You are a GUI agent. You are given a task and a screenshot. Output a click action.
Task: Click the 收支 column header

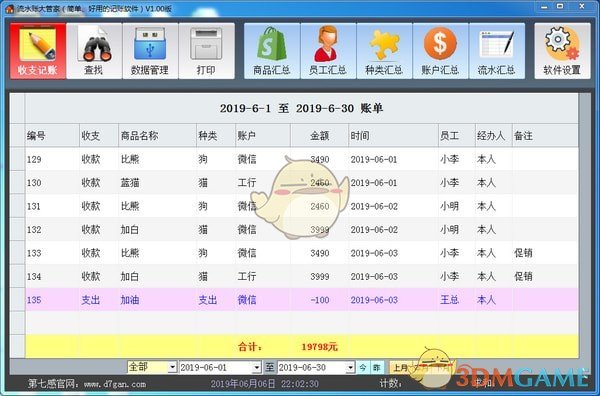coord(99,135)
